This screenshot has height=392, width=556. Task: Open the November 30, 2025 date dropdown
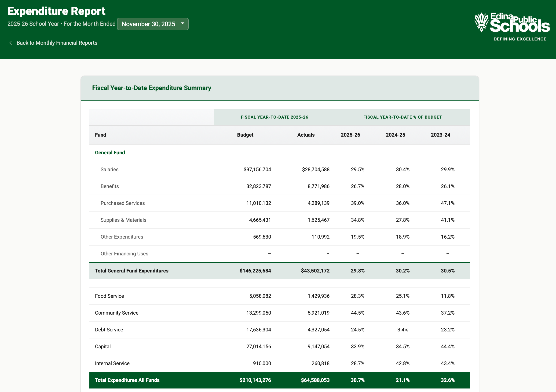(x=153, y=24)
